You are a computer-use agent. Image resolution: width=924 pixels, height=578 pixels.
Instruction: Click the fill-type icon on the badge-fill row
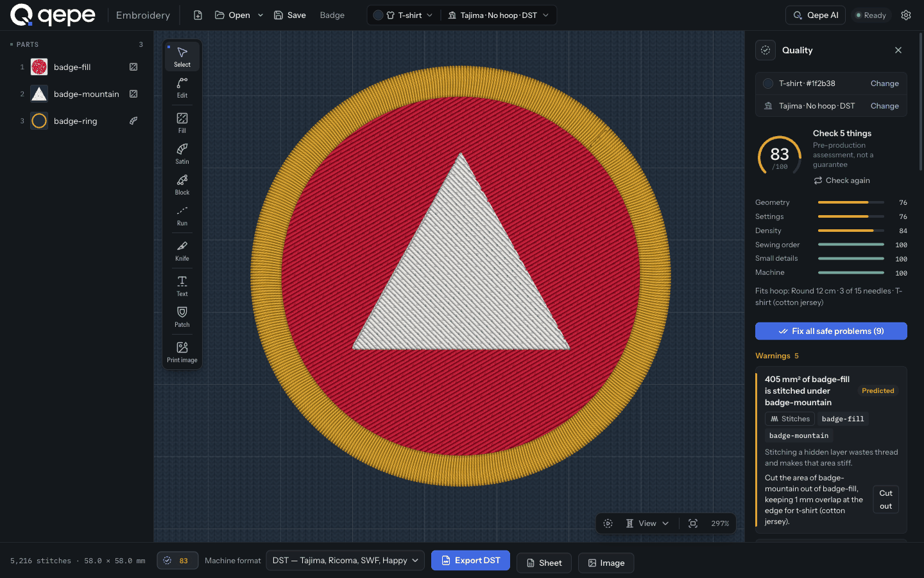tap(133, 67)
